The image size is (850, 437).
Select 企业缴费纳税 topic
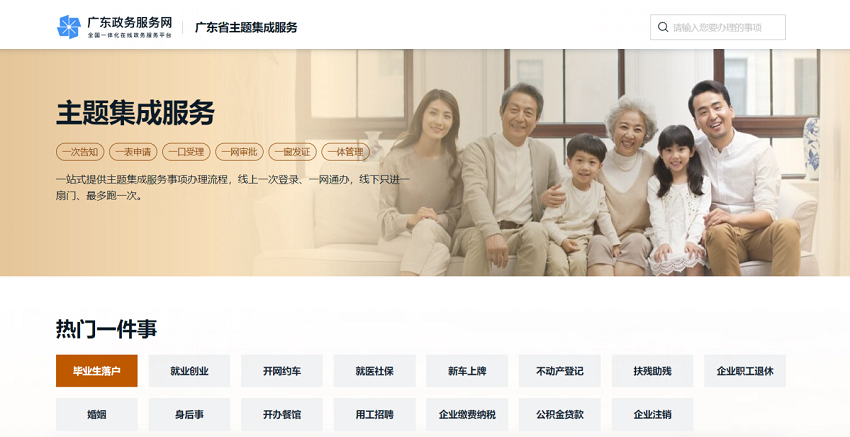coord(467,414)
